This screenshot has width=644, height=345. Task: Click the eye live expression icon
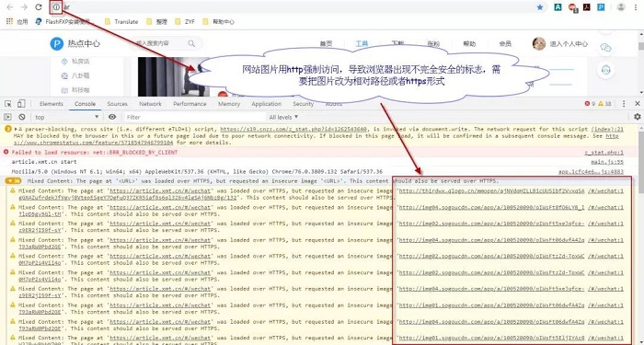[x=112, y=117]
